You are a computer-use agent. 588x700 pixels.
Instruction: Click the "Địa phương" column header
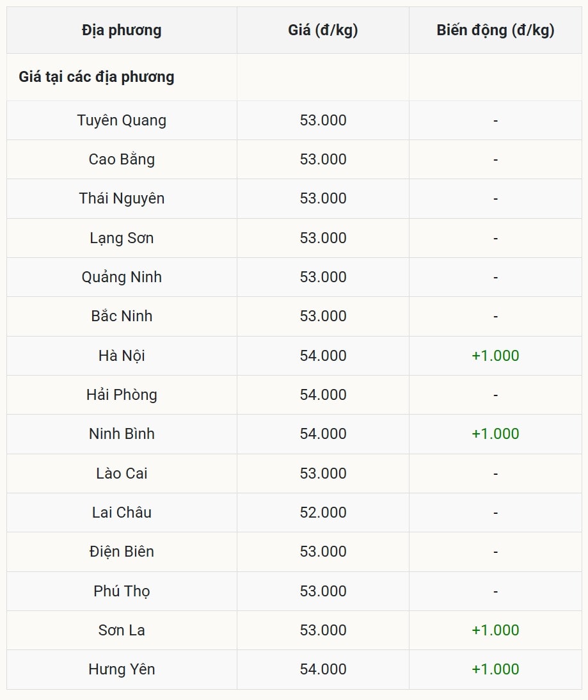[x=122, y=30]
